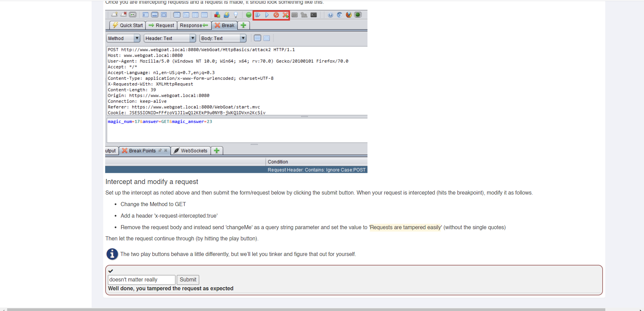
Task: Click the colored blocks add-ons icon
Action: (x=217, y=15)
